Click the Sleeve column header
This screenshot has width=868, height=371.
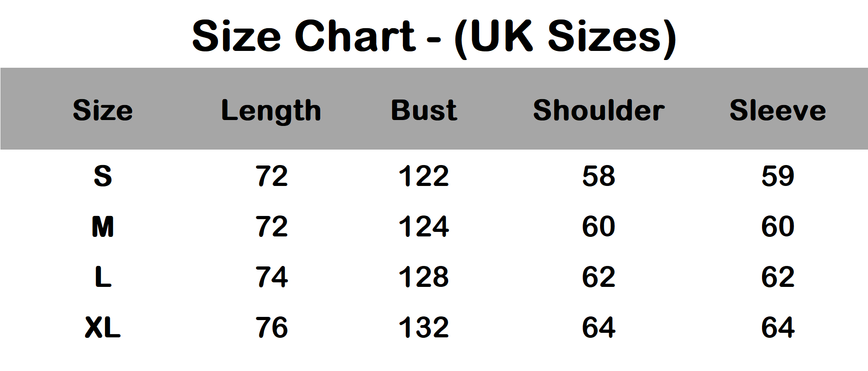click(x=777, y=110)
